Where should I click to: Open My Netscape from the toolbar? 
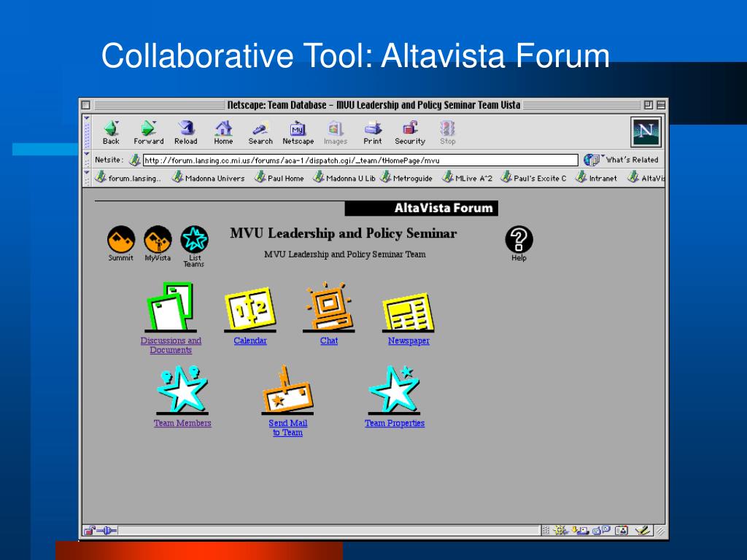click(x=298, y=133)
